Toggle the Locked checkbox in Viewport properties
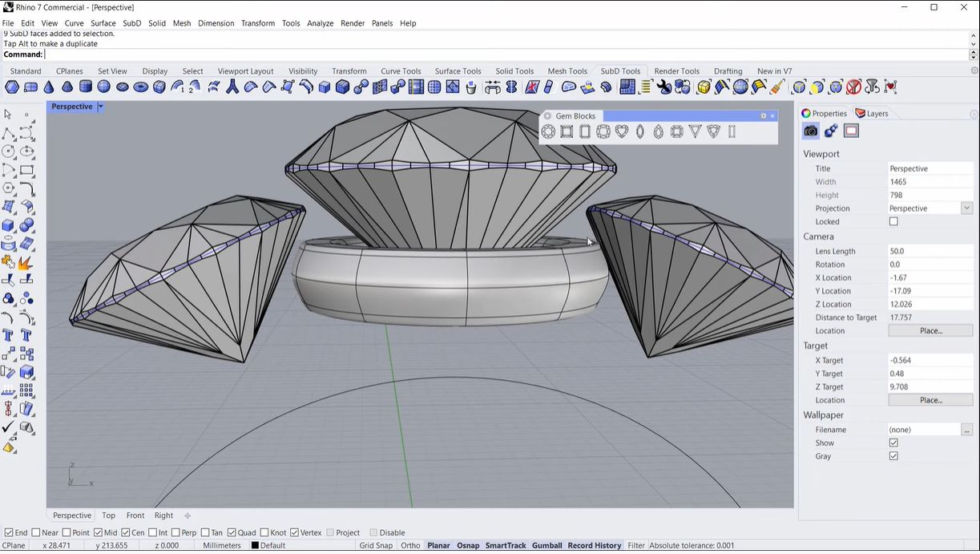The height and width of the screenshot is (554, 980). 893,221
